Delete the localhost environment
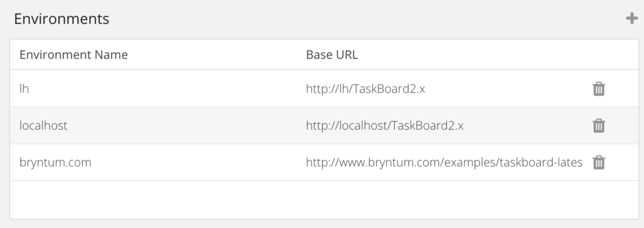Image resolution: width=644 pixels, height=228 pixels. [x=598, y=126]
